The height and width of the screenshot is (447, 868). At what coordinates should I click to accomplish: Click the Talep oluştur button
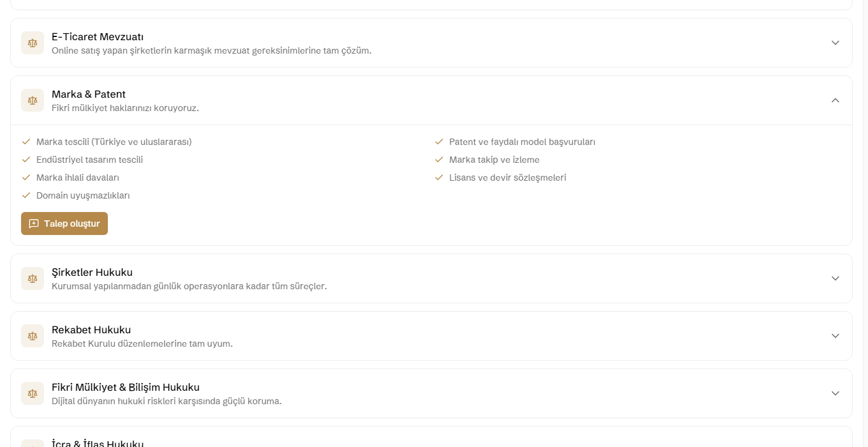click(x=64, y=223)
